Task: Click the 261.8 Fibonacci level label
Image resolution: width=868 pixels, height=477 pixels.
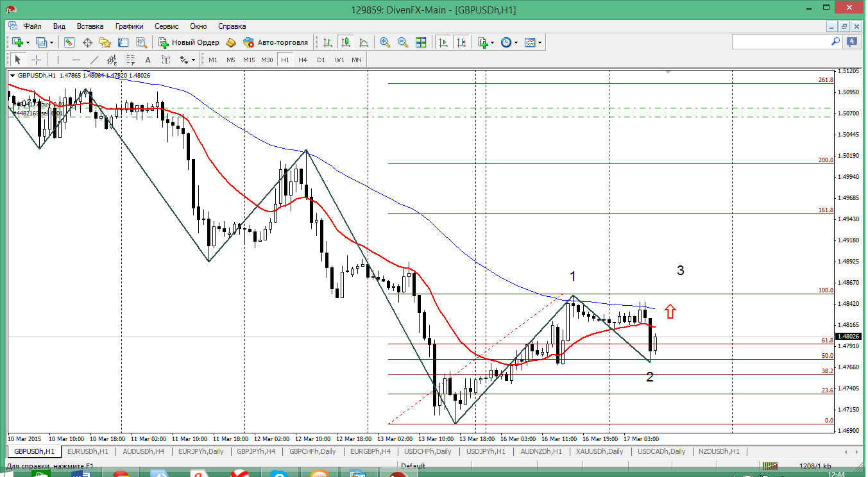Action: pyautogui.click(x=826, y=80)
